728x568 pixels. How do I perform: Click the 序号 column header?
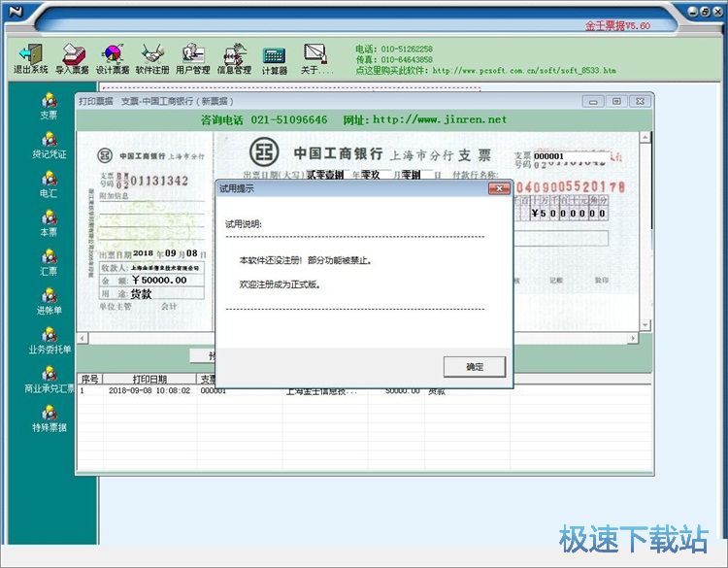(89, 379)
